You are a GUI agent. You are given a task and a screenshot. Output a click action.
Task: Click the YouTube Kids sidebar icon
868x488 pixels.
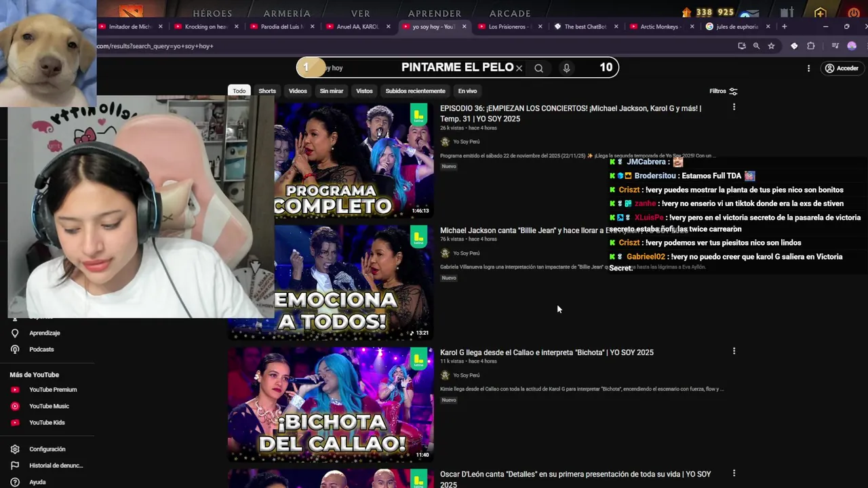pos(15,422)
